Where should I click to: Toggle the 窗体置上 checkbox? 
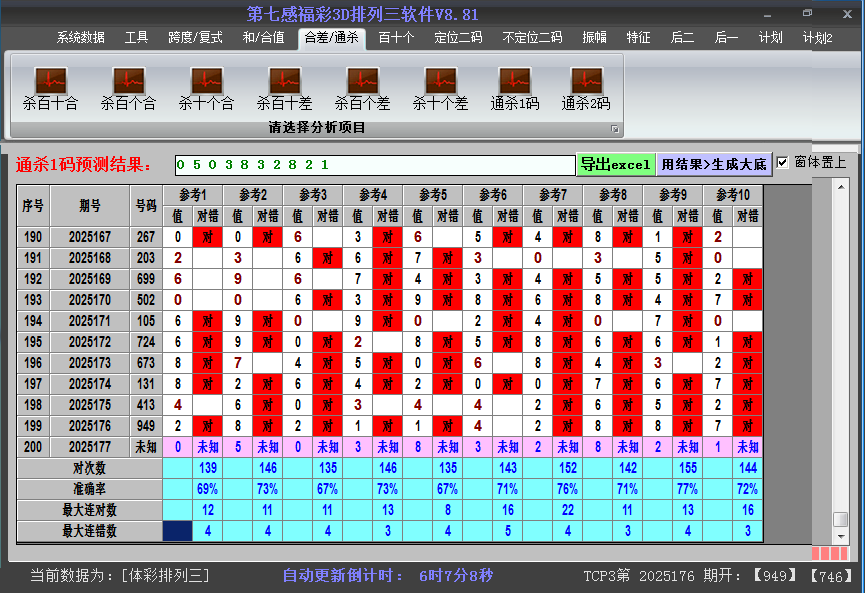[x=782, y=162]
